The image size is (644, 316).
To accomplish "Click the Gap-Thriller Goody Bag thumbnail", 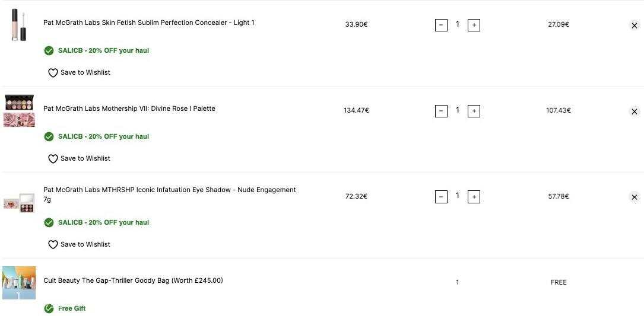I will (19, 283).
